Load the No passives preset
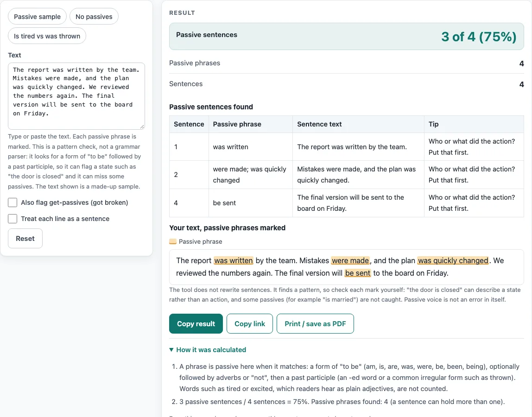Image resolution: width=532 pixels, height=417 pixels. [x=94, y=17]
